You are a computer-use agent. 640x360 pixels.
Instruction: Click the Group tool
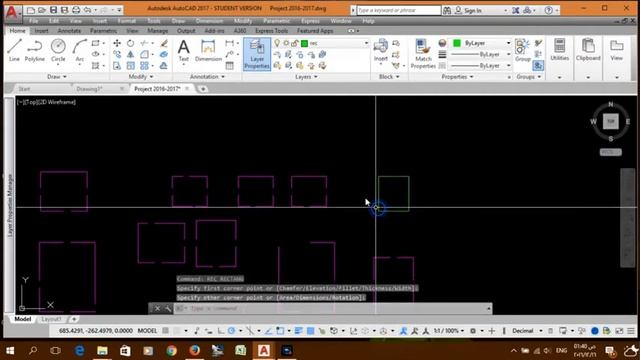pyautogui.click(x=522, y=51)
